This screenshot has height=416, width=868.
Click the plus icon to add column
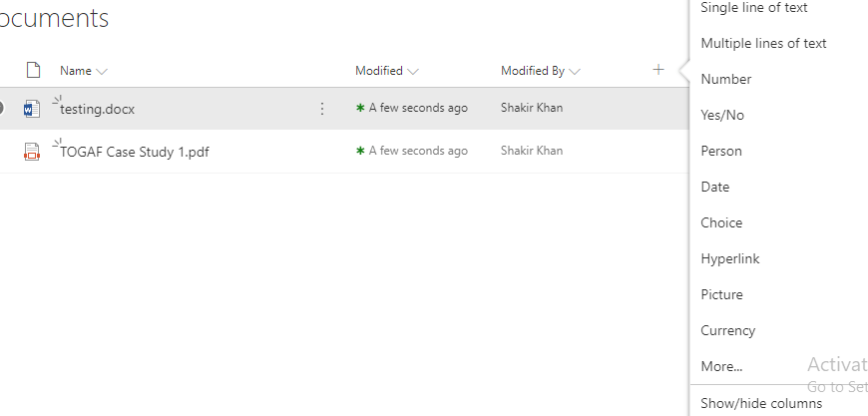tap(657, 70)
